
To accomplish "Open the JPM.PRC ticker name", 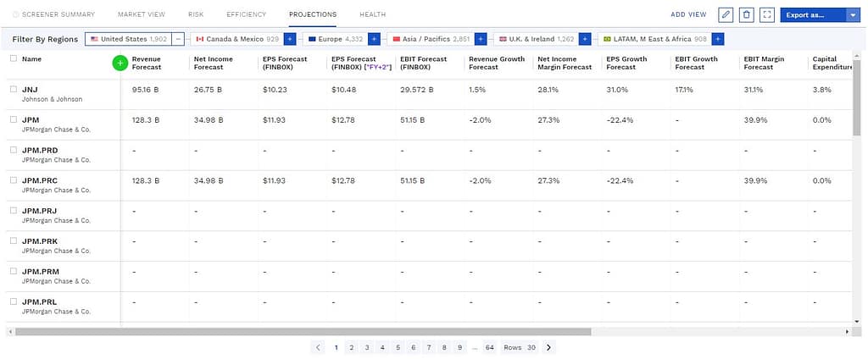I will pyautogui.click(x=39, y=180).
